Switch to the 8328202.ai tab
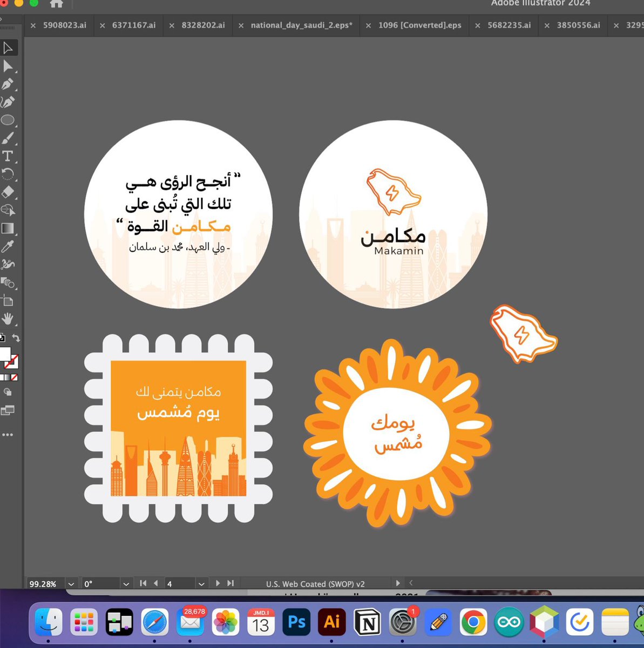 [203, 25]
